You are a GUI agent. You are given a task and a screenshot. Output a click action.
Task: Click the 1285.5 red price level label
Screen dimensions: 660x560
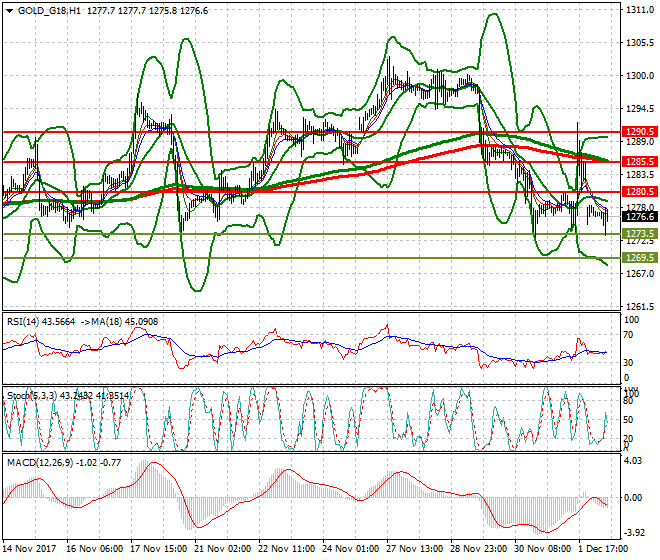tap(640, 162)
